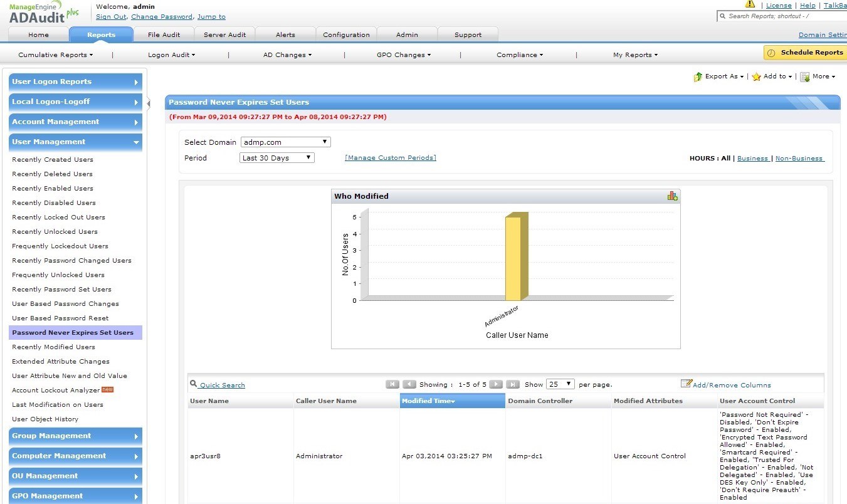847x504 pixels.
Task: Go to the next page of results
Action: tap(495, 384)
